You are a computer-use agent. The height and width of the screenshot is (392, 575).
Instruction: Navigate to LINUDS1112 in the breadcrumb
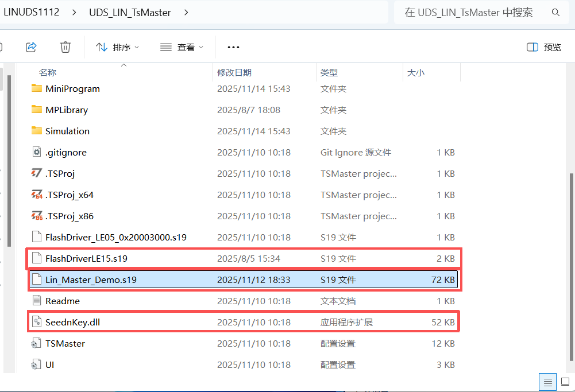(x=32, y=12)
